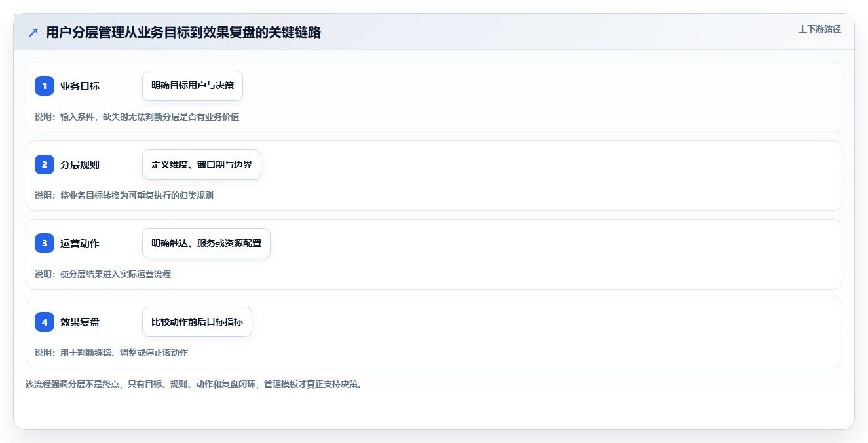
Task: Click the step 4 number badge
Action: tap(45, 322)
